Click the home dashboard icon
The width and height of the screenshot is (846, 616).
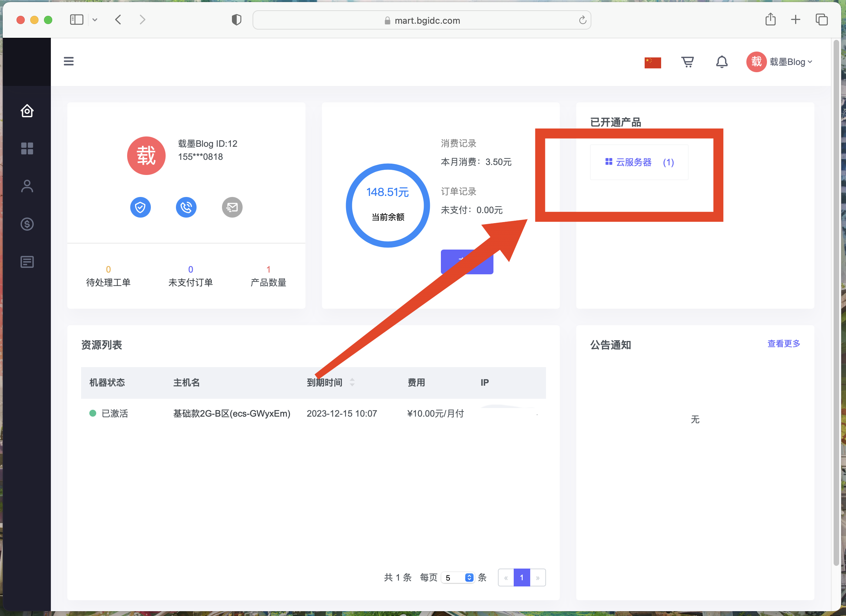26,110
